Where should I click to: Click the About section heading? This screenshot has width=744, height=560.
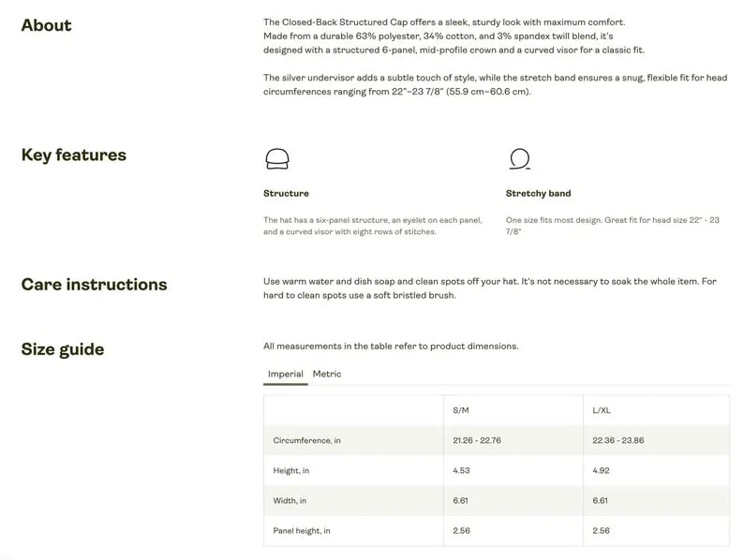46,25
